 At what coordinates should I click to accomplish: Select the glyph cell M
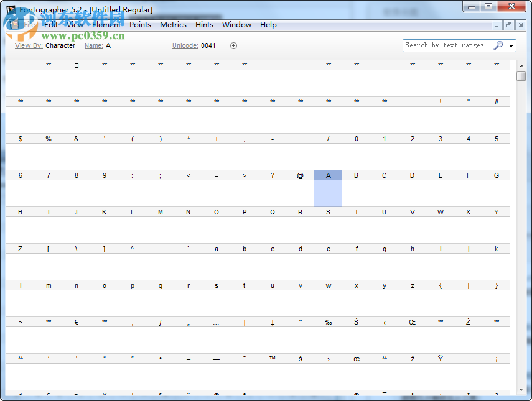pyautogui.click(x=160, y=225)
